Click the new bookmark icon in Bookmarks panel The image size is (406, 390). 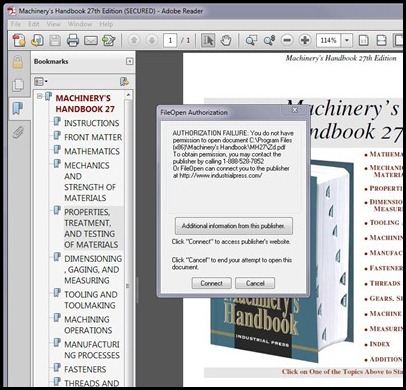(x=124, y=81)
